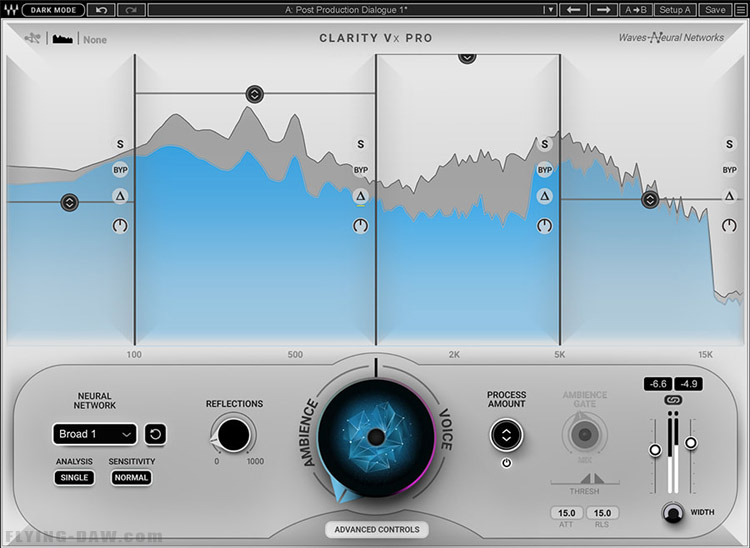Solo the 100–1K band
Viewport: 750px width, 548px height.
361,144
